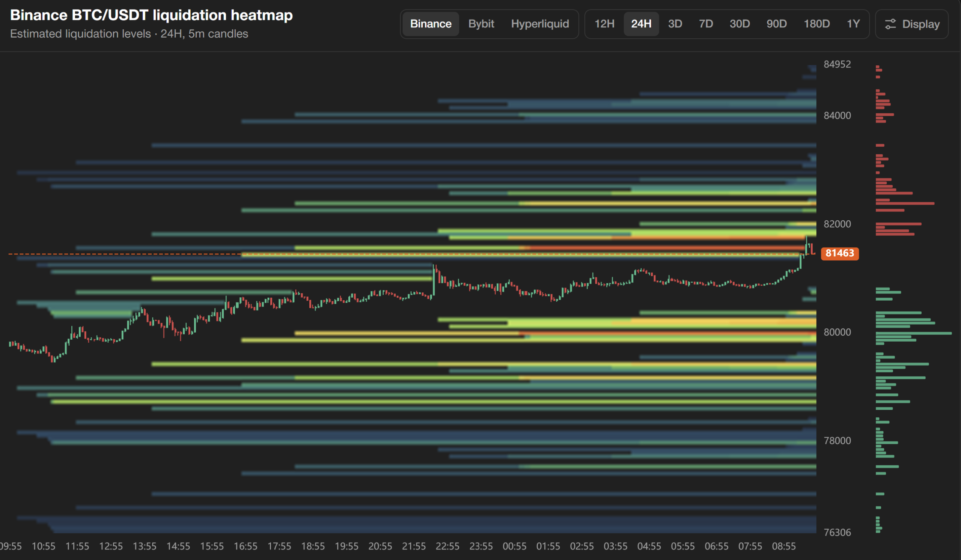The height and width of the screenshot is (560, 961).
Task: Switch to the Hyperliquid exchange tab
Action: pyautogui.click(x=539, y=24)
